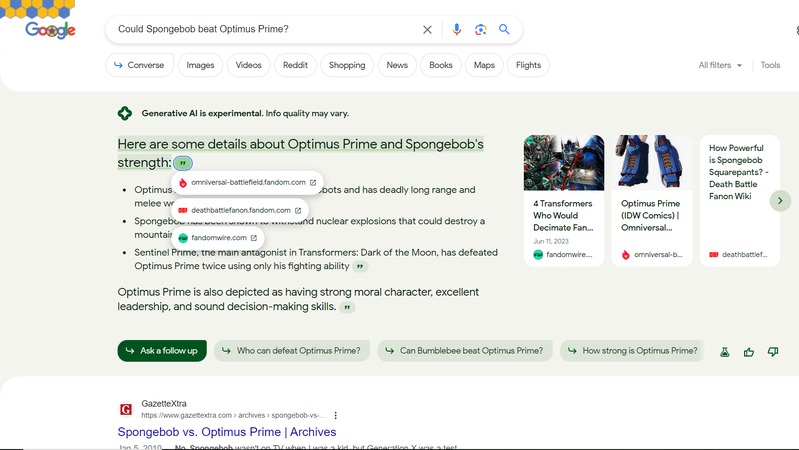799x450 pixels.
Task: Toggle citation quote icon after 'strength:'
Action: 183,163
